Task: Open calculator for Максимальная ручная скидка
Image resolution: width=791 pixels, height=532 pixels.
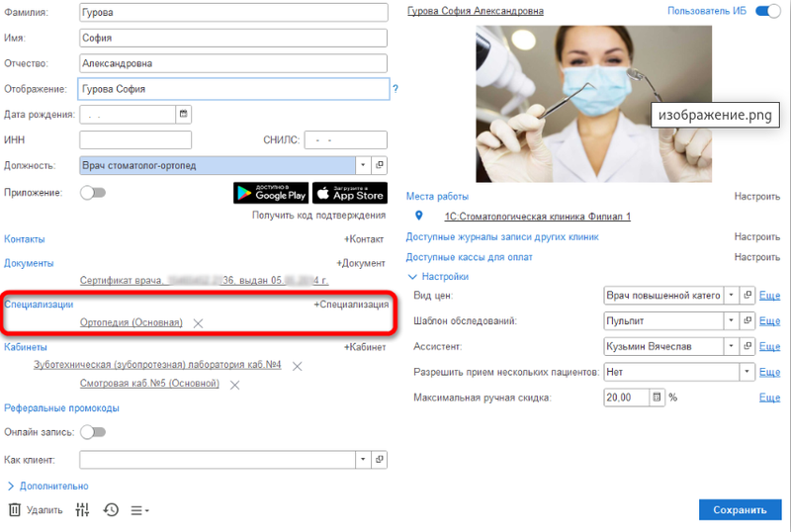Action: 657,398
